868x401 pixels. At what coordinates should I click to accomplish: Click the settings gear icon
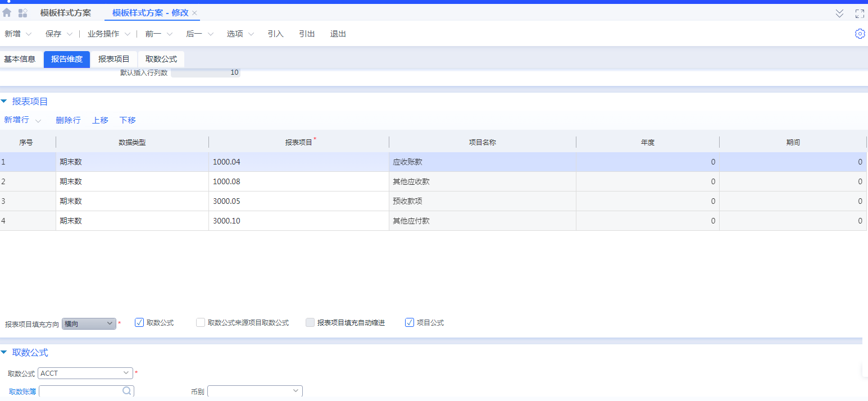coord(860,34)
